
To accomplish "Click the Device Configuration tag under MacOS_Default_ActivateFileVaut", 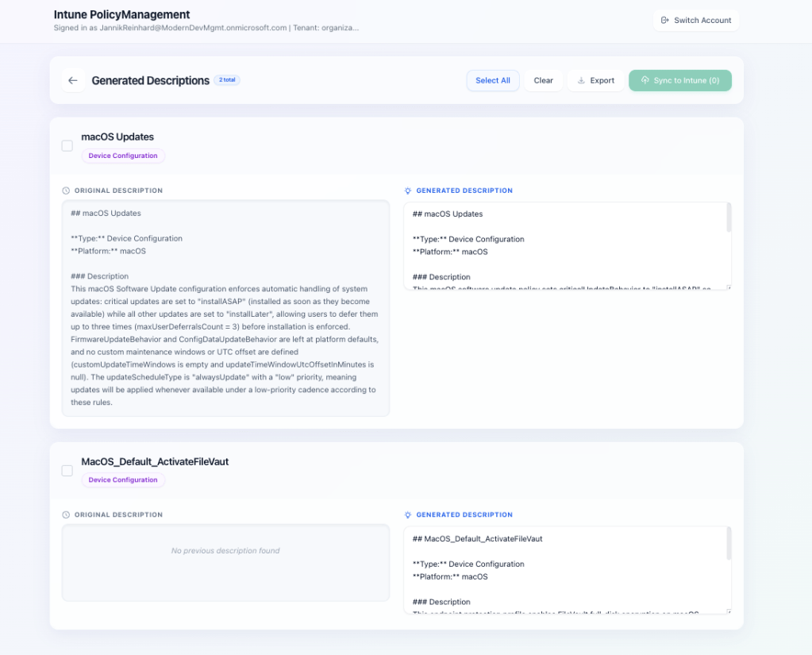I will (123, 480).
